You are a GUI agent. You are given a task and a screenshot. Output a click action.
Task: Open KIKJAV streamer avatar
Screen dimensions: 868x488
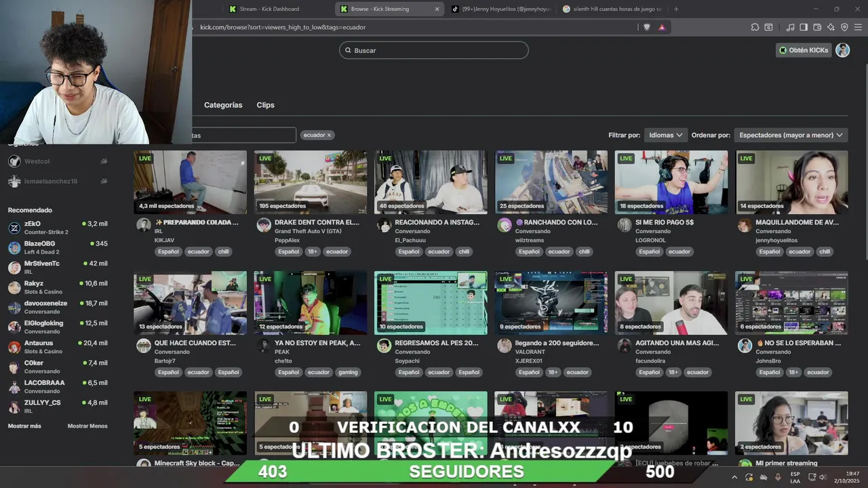tap(143, 226)
